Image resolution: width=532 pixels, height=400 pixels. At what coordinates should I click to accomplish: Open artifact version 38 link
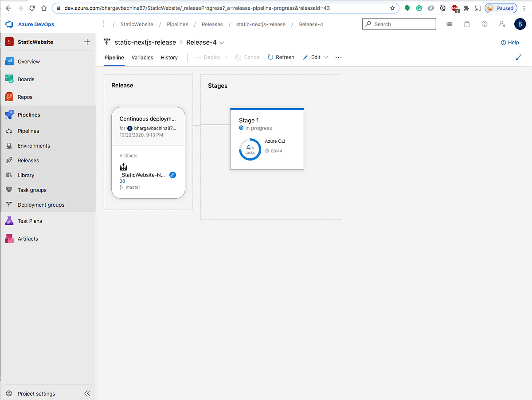[x=122, y=181]
